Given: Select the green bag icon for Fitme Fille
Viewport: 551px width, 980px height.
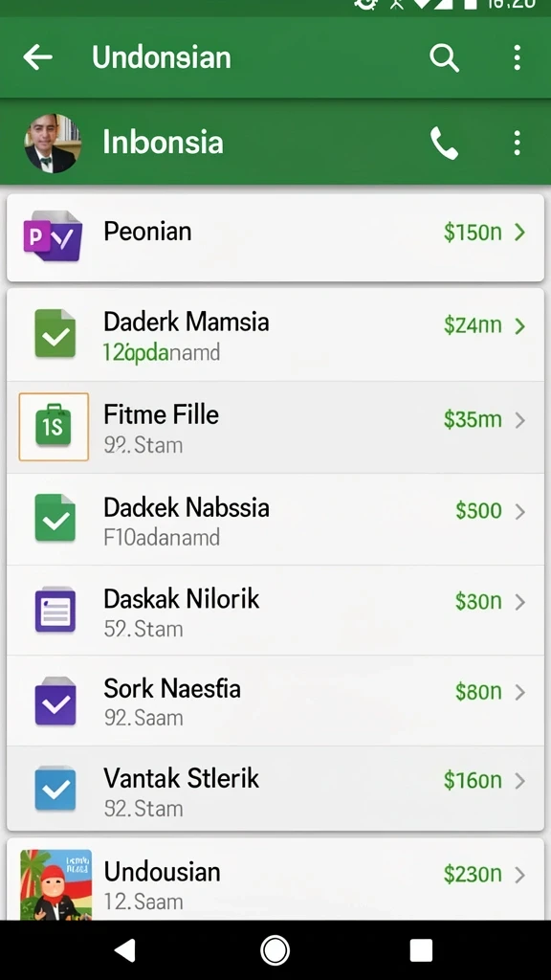Looking at the screenshot, I should coord(54,427).
